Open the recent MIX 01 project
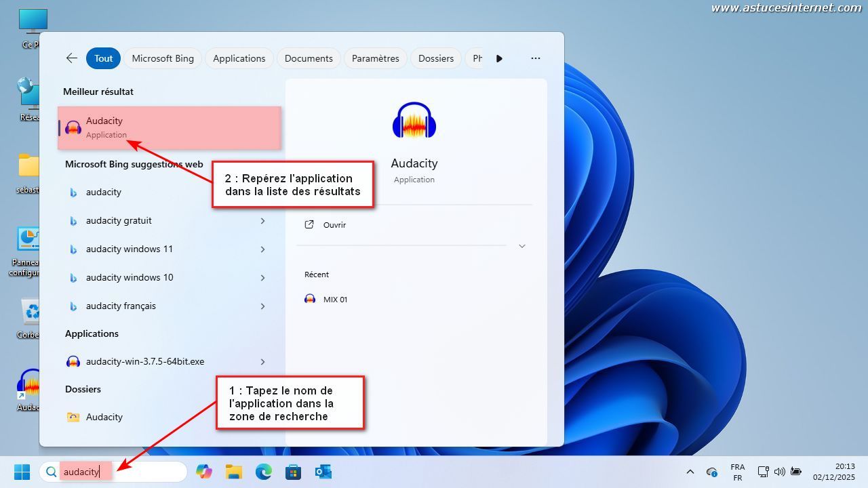 pos(335,300)
